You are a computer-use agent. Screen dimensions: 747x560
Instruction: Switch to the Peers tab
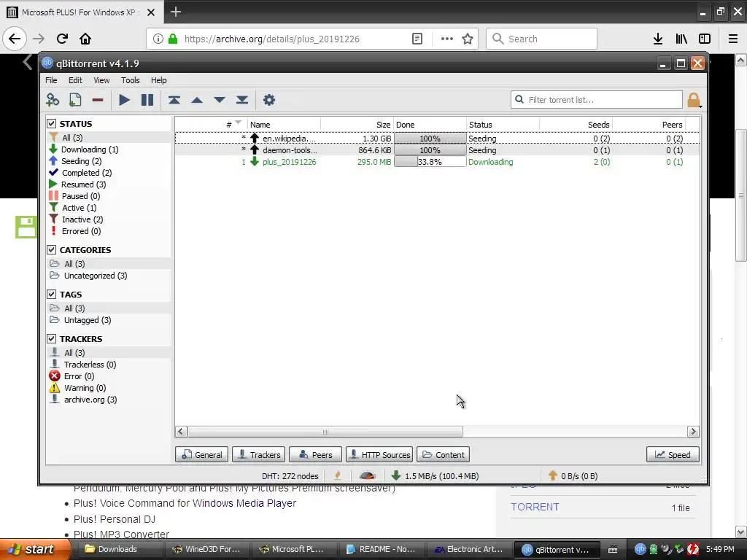(315, 455)
